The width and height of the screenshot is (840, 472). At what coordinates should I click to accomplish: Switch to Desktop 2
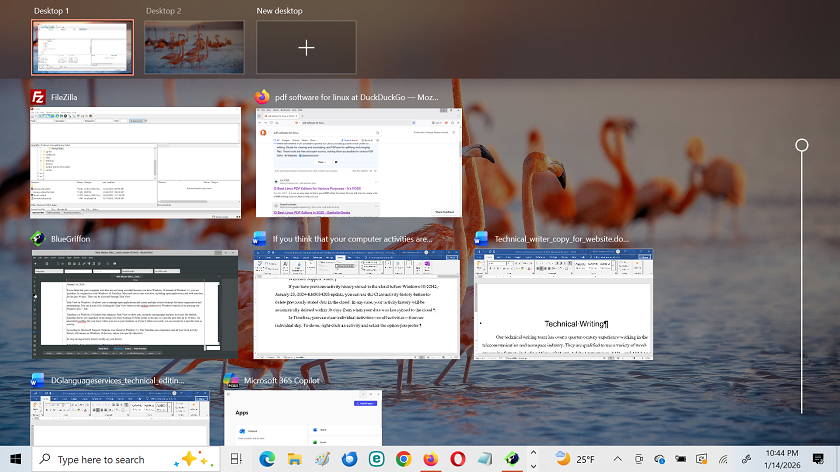[194, 47]
